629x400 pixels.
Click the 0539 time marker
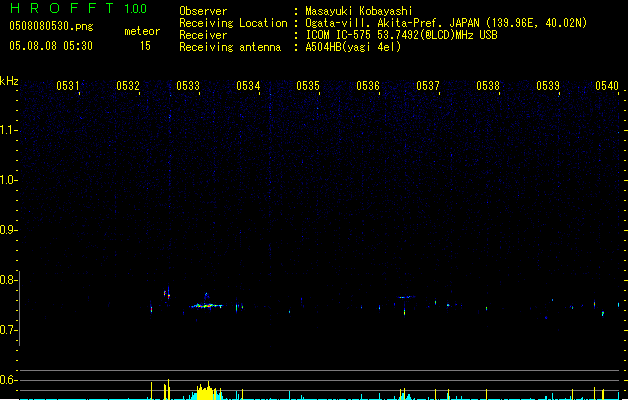pos(548,86)
